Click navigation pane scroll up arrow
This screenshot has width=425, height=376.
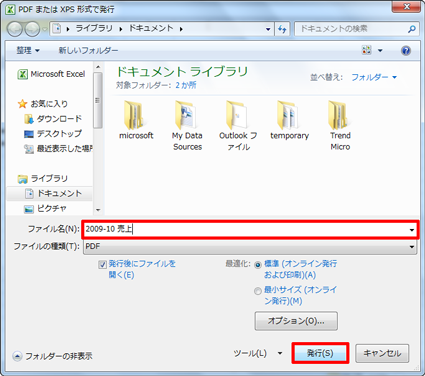[x=98, y=67]
